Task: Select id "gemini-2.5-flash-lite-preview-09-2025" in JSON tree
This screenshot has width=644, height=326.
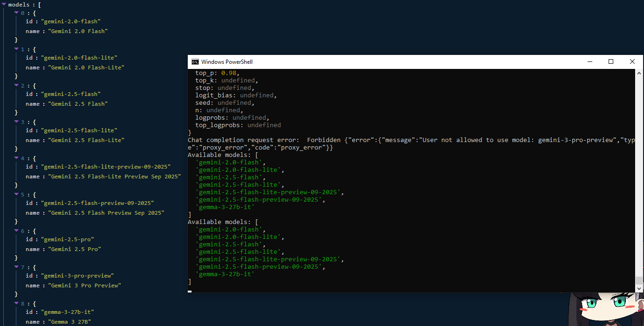Action: [106, 167]
